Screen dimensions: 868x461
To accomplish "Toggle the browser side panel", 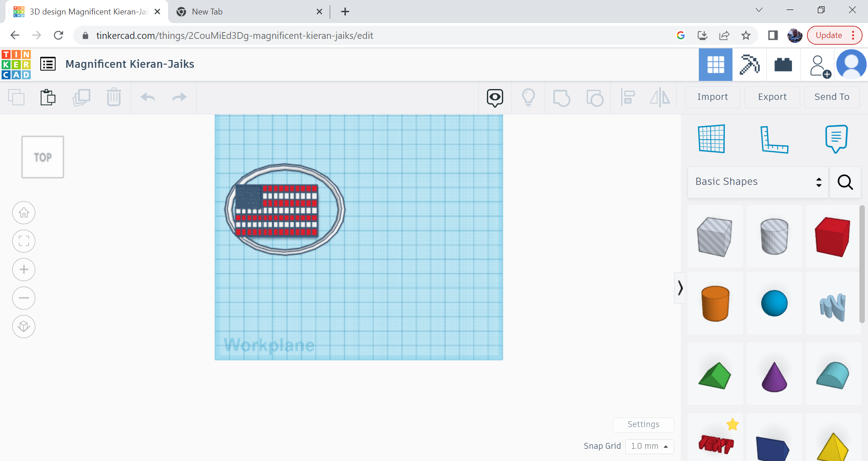I will click(x=773, y=35).
